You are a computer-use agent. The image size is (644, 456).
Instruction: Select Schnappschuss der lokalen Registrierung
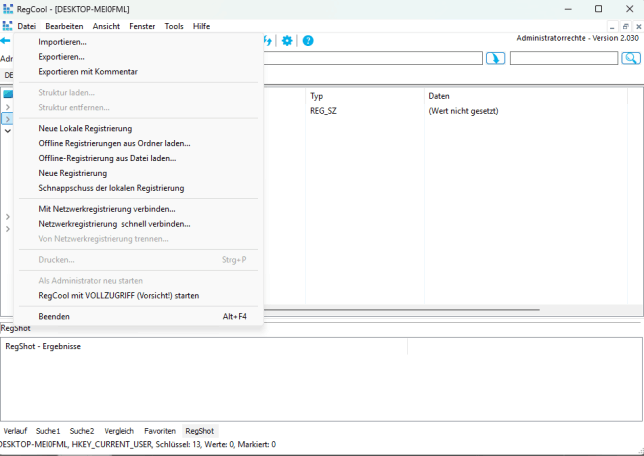pyautogui.click(x=111, y=188)
